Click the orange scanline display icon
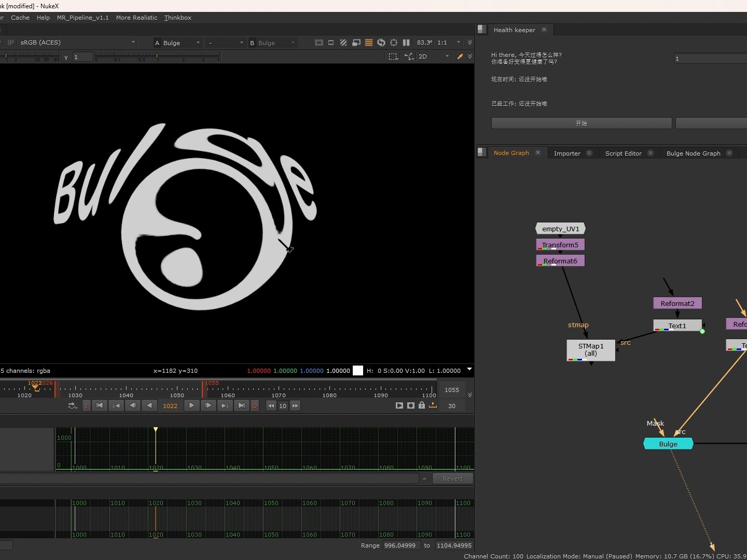 [x=369, y=43]
